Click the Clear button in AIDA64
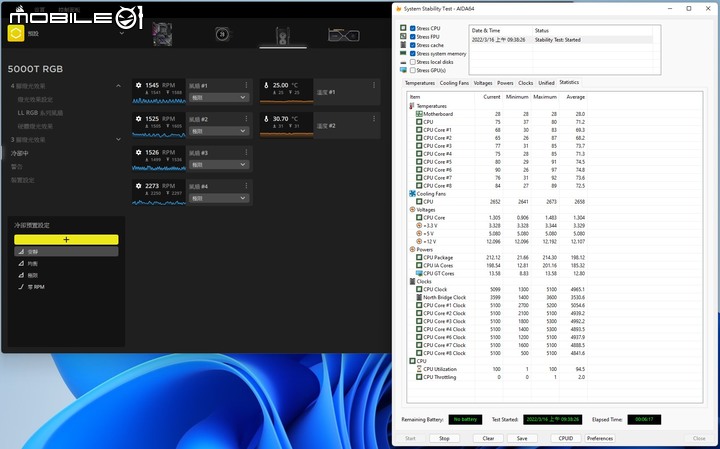 (488, 438)
